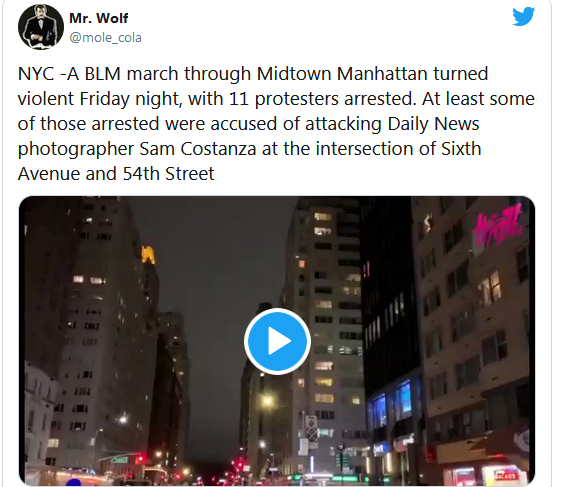Click the red traffic lights in video
Screen dimensions: 578x487
240,465
